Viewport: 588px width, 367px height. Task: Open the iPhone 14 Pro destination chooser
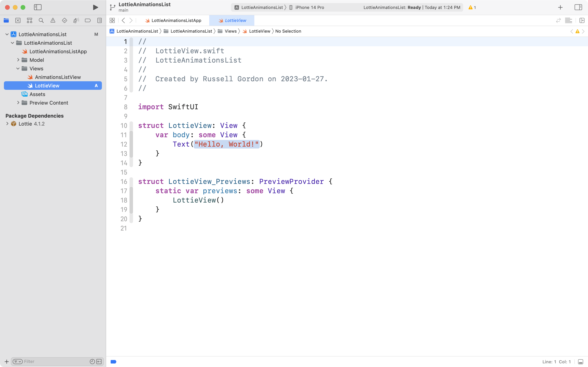click(310, 8)
